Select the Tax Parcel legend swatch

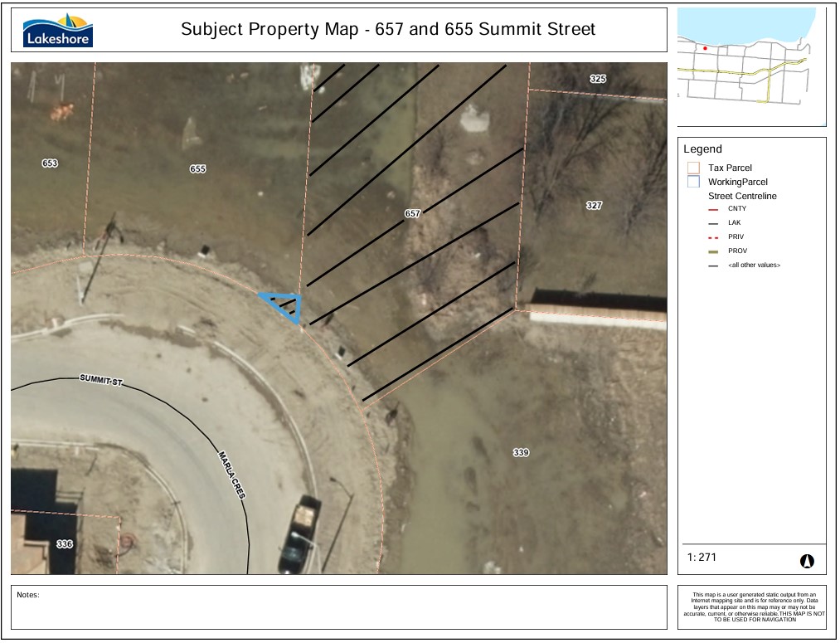click(694, 168)
